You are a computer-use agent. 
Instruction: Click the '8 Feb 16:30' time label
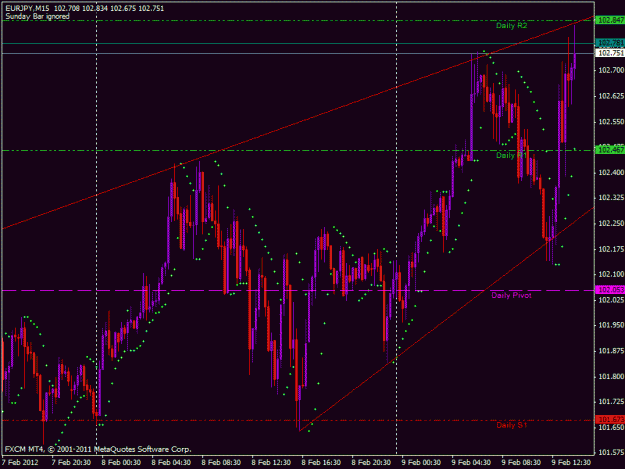[321, 462]
